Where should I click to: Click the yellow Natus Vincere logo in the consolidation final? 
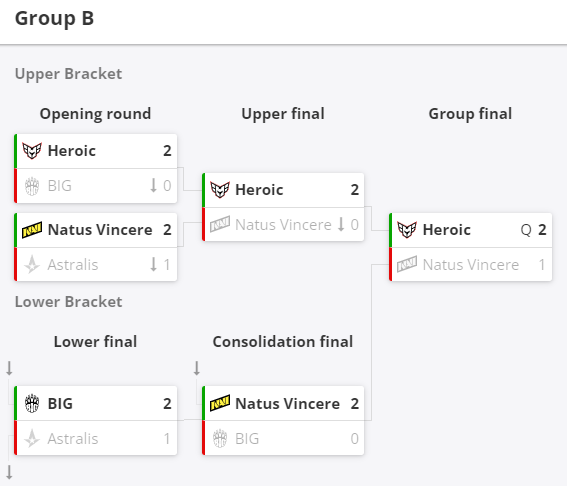point(220,404)
